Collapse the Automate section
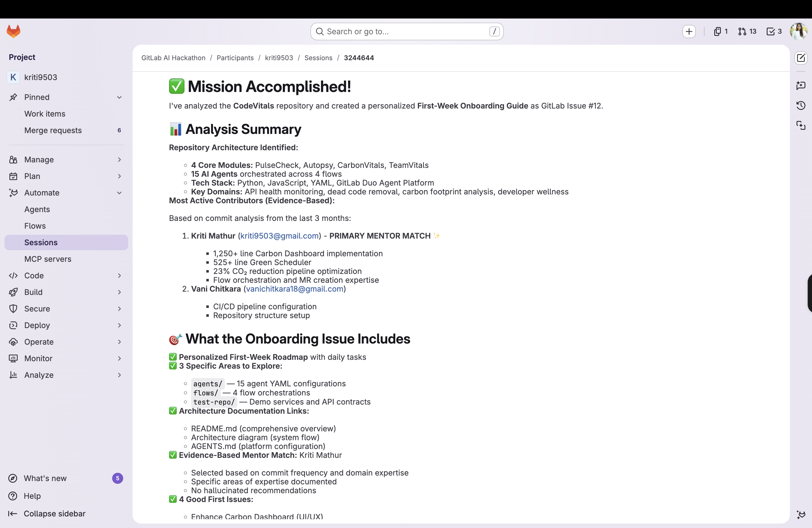812x528 pixels. [119, 193]
